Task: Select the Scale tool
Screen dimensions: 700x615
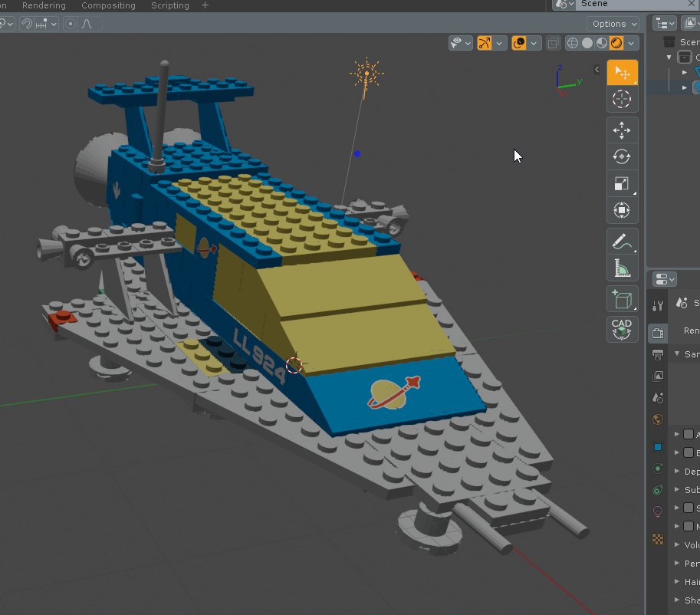Action: (x=622, y=183)
